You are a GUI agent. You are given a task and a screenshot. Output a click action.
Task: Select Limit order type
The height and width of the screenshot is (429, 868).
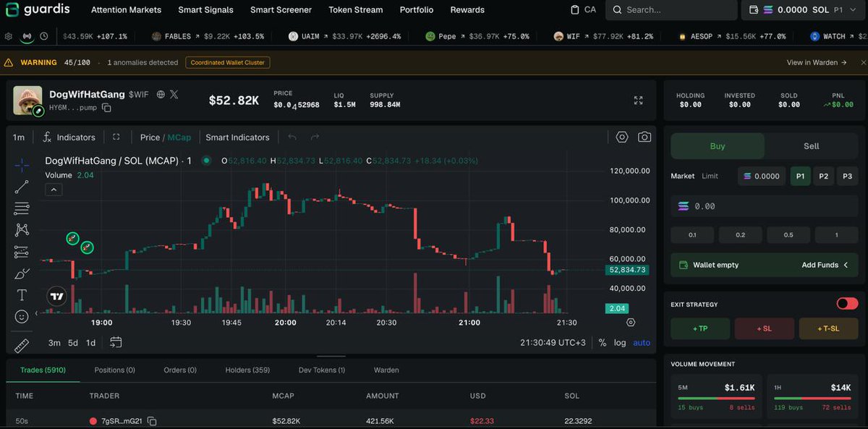pyautogui.click(x=710, y=176)
